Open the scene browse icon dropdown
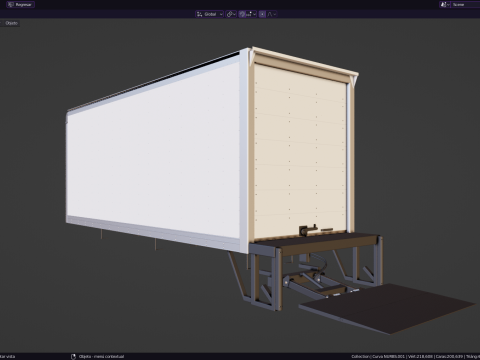This screenshot has width=480, height=360. (x=445, y=4)
